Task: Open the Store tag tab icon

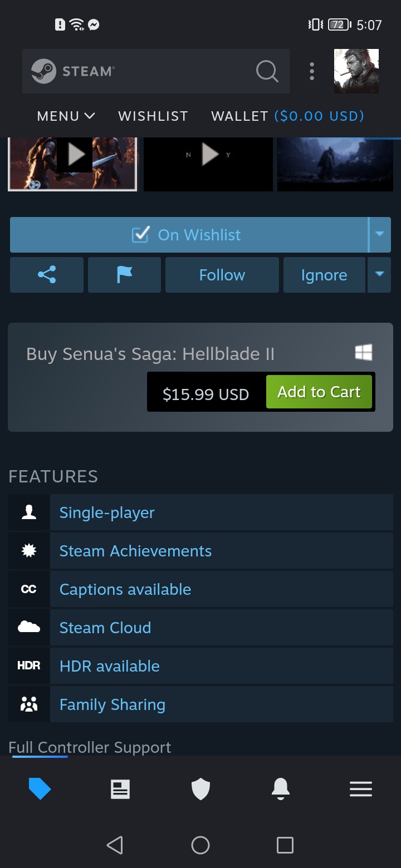Action: pos(40,789)
